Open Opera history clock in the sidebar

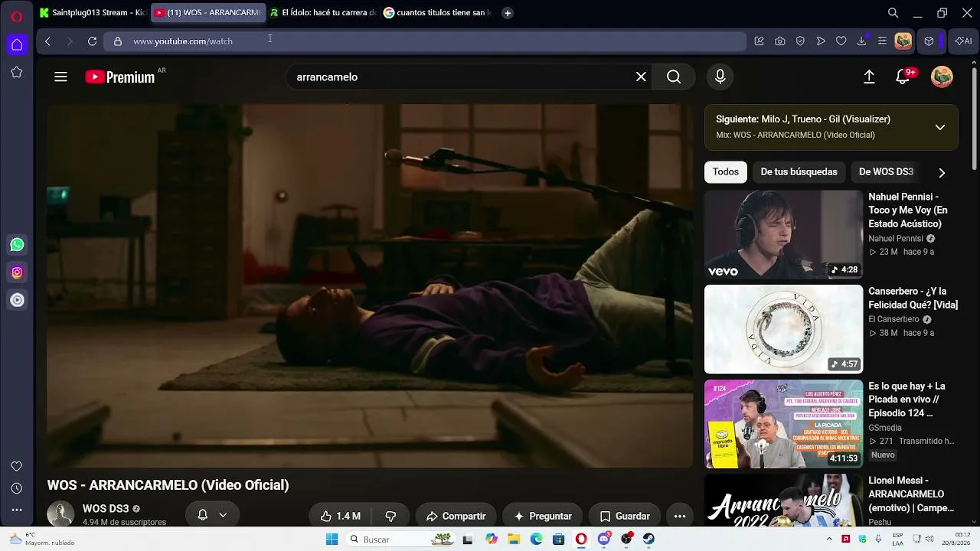tap(17, 488)
